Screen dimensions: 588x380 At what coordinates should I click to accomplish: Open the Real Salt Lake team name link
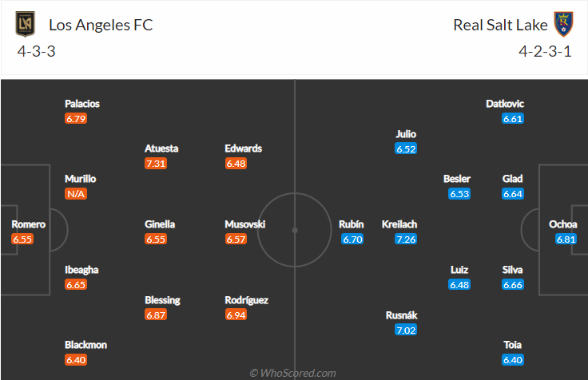[500, 25]
